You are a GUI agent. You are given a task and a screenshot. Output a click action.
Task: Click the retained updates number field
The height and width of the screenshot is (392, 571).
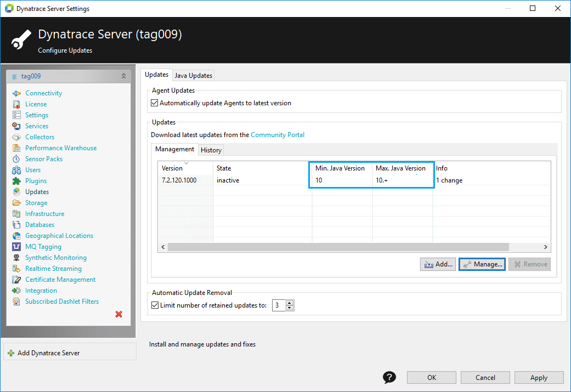coord(279,305)
